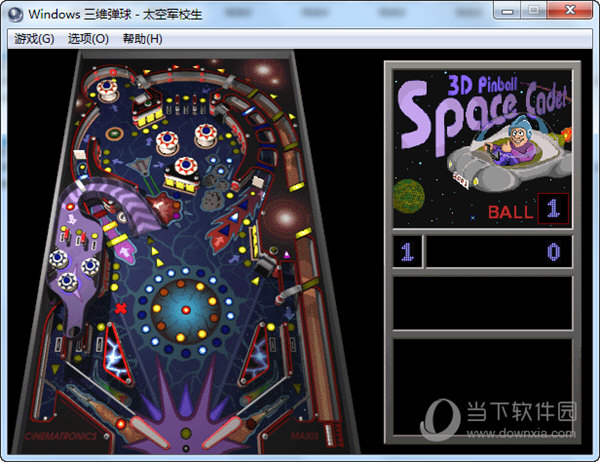Click the left flipper on the table
Screen dimensions: 600x462
click(x=150, y=432)
